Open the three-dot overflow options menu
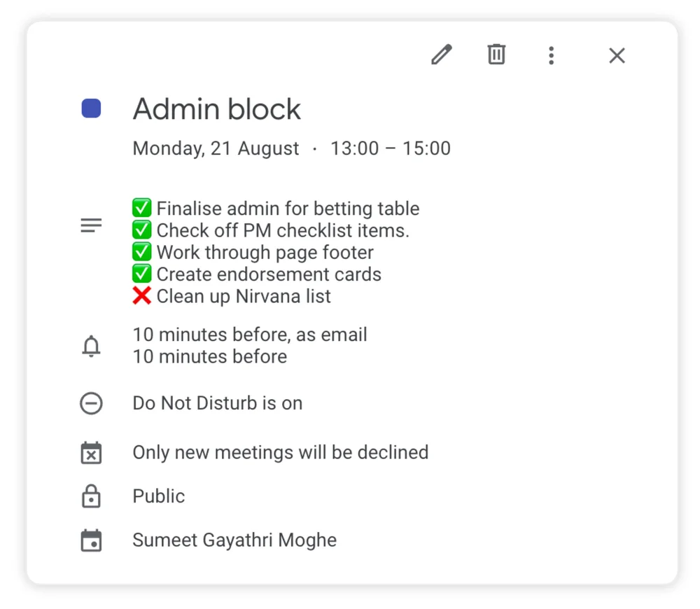Viewport: 700px width, 609px height. click(x=552, y=55)
